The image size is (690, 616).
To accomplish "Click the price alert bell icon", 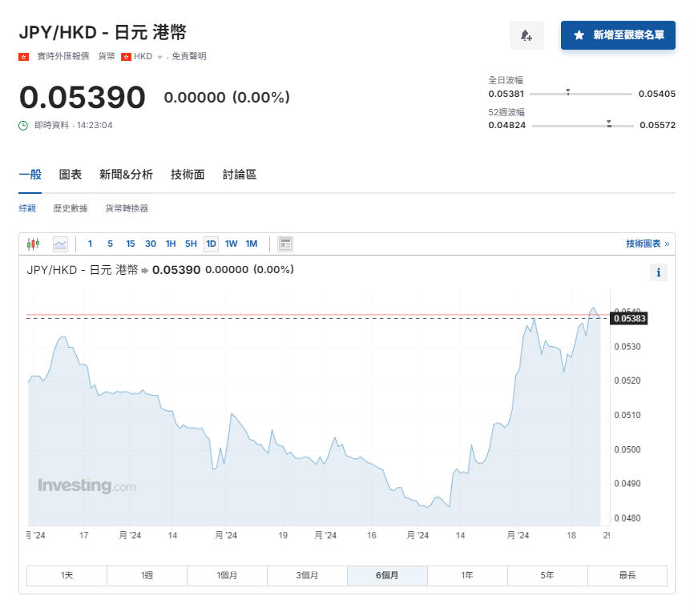I will point(527,35).
